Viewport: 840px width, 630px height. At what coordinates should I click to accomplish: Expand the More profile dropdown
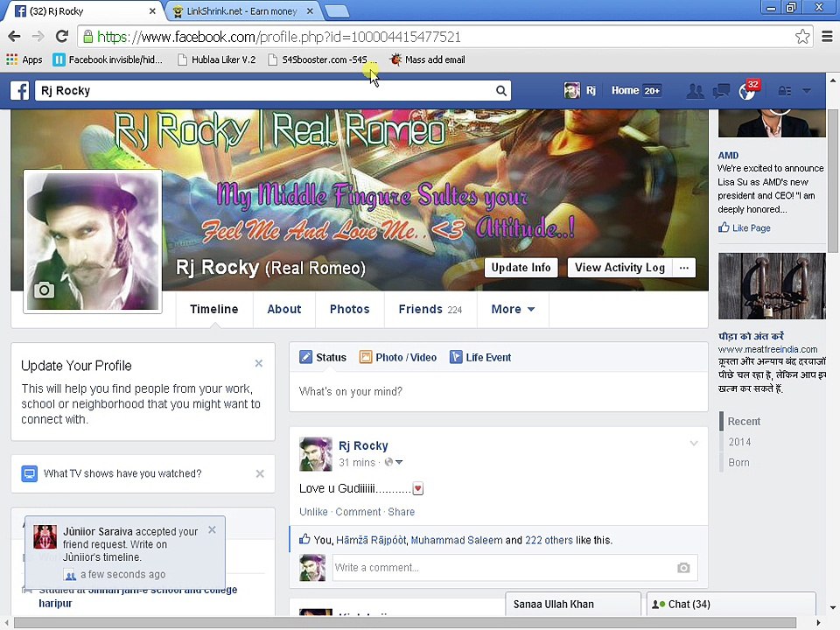pyautogui.click(x=513, y=309)
